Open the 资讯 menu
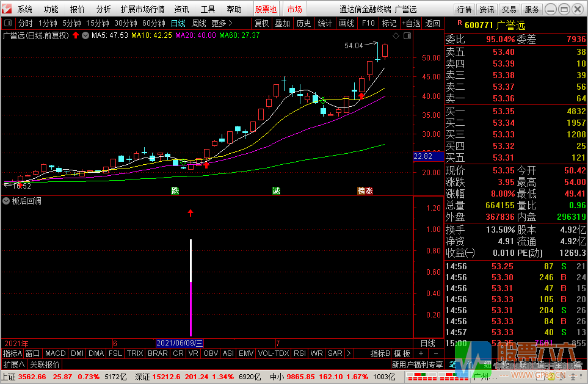Image resolution: width=588 pixels, height=384 pixels. tap(181, 9)
